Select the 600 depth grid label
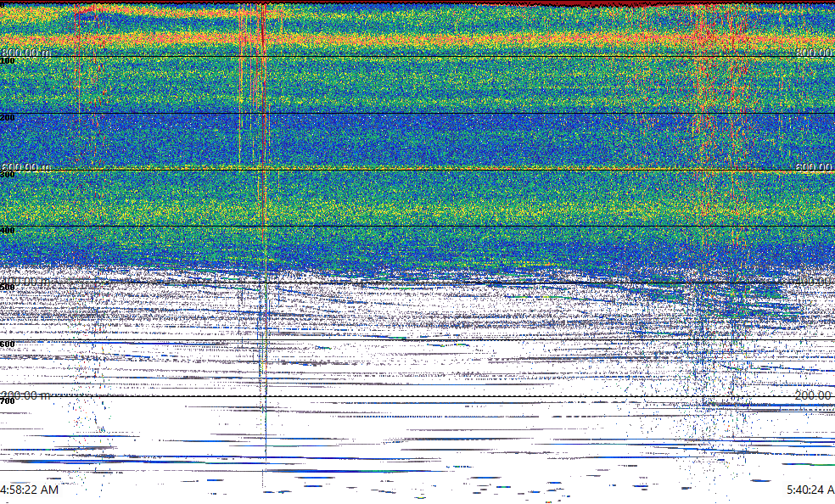 [x=8, y=344]
